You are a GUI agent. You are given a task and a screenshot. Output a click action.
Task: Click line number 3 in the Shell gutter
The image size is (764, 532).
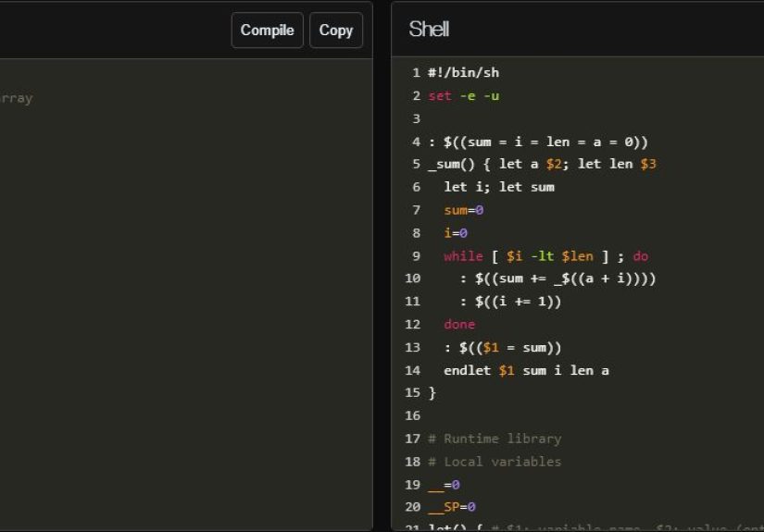(416, 118)
